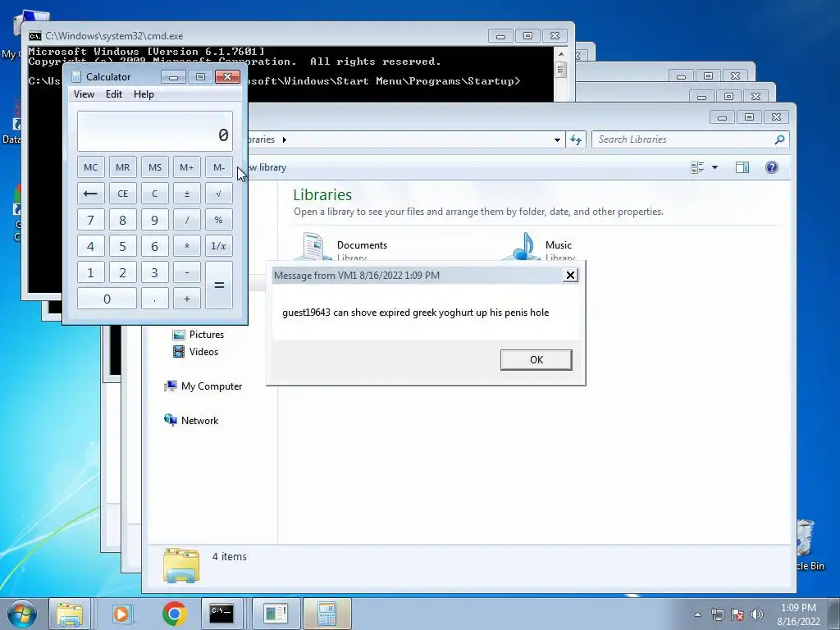
Task: Open the Calculator Help menu
Action: tap(144, 94)
